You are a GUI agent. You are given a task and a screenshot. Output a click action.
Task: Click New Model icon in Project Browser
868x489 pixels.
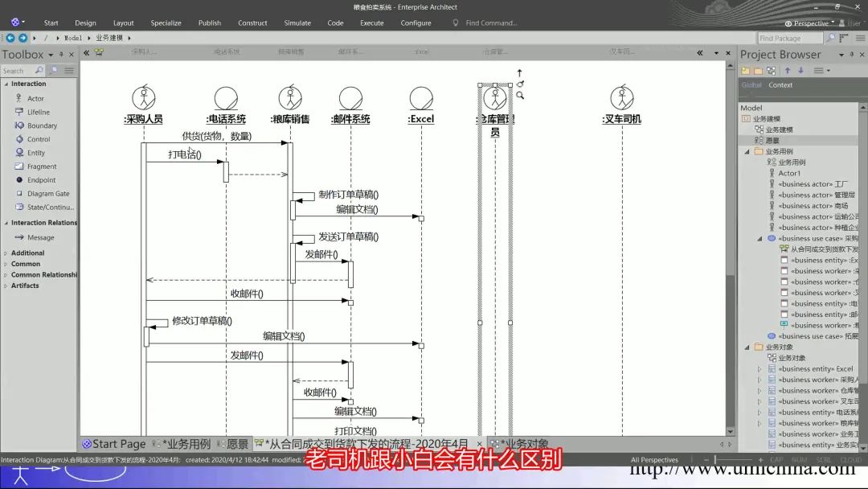(x=746, y=70)
